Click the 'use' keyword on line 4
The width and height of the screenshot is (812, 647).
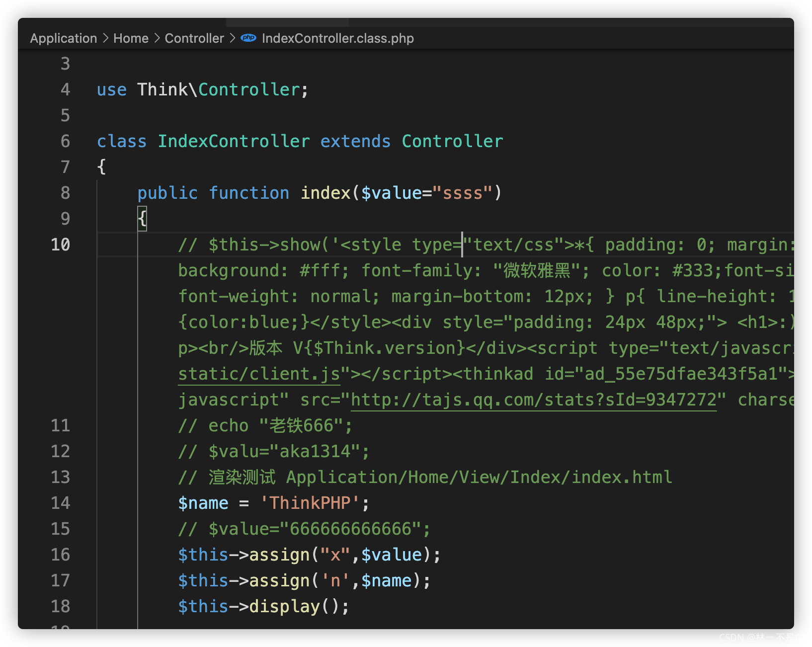point(112,90)
